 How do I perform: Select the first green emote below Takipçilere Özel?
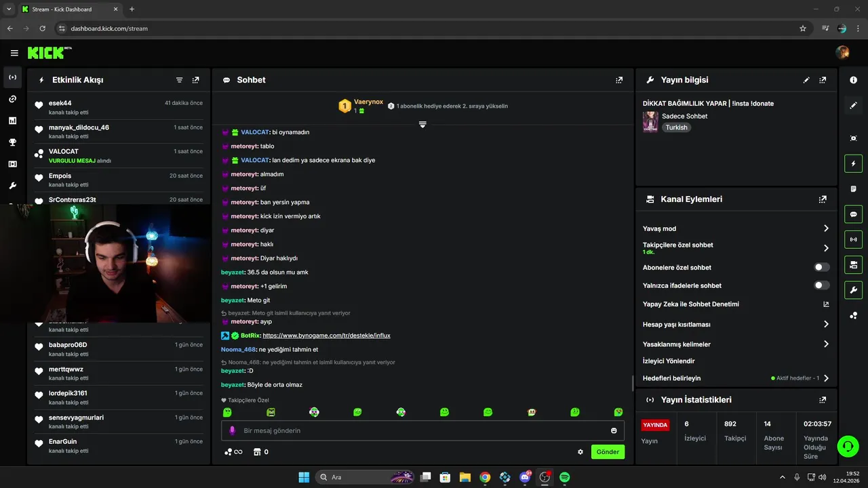[227, 412]
